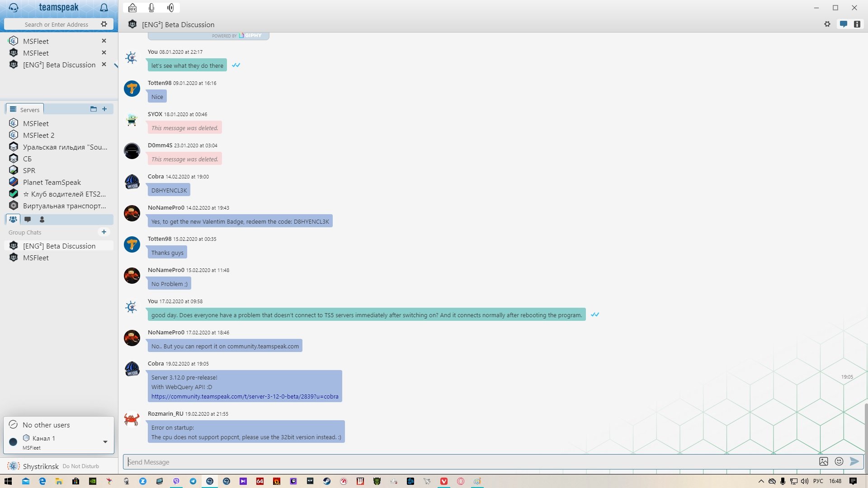Open Telegram from the taskbar
The width and height of the screenshot is (868, 488).
[x=193, y=481]
